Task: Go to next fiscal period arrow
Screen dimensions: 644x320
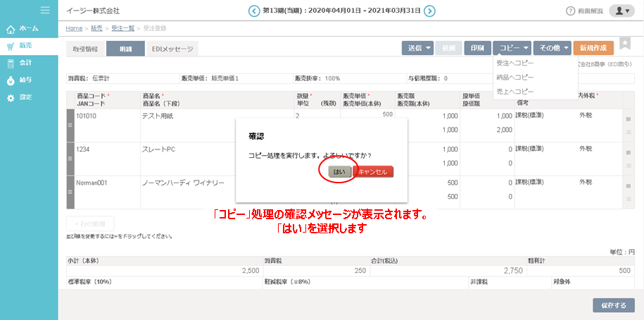Action: [x=429, y=11]
